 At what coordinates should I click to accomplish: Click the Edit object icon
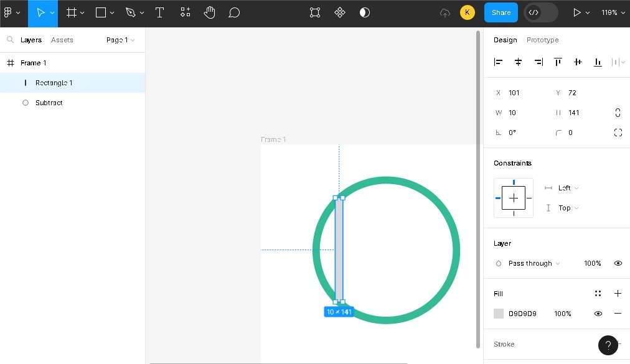315,12
